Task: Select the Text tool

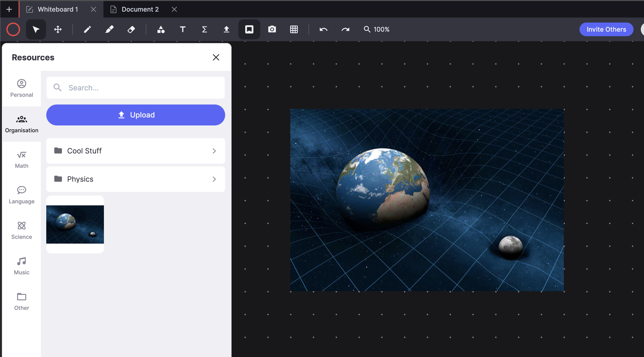Action: pos(183,29)
